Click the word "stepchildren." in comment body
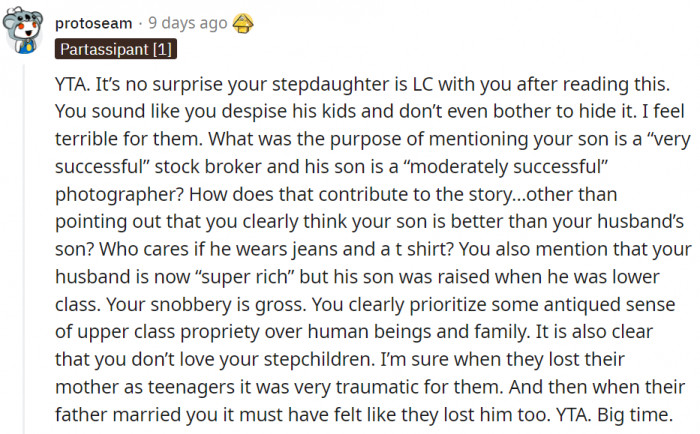Screen dimensions: 700x434 click(319, 360)
